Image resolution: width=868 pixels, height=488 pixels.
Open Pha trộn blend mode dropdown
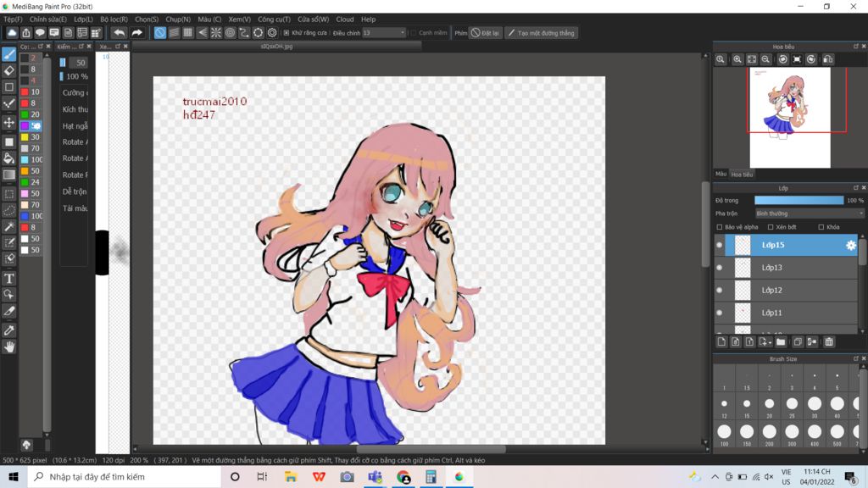(810, 213)
